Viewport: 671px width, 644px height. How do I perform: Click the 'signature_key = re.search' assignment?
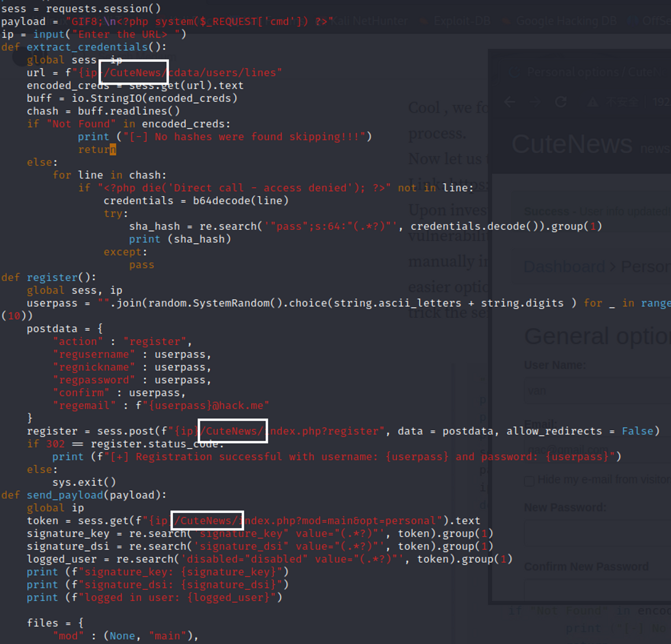click(x=260, y=534)
